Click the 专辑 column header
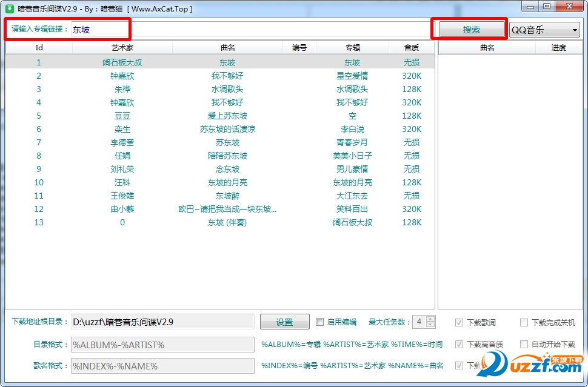The width and height of the screenshot is (588, 387). tap(352, 47)
